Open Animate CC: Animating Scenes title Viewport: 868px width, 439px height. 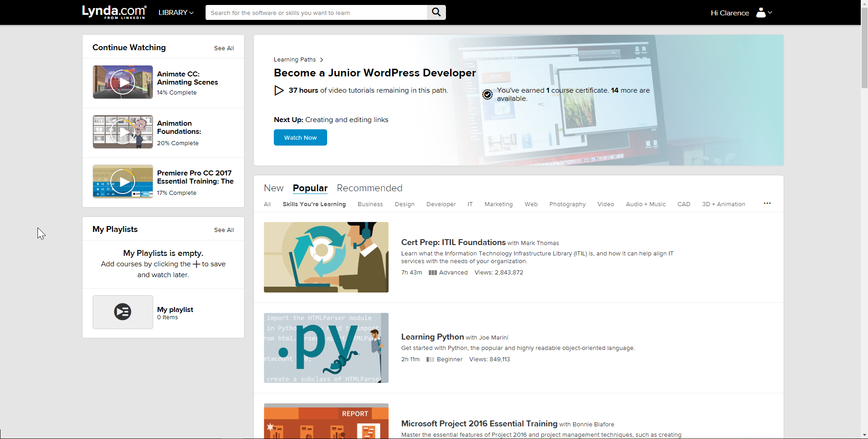tap(188, 78)
